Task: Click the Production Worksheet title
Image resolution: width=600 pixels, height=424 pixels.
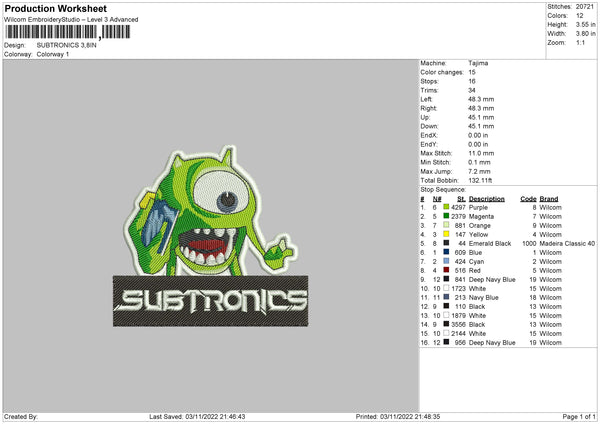Action: click(x=55, y=8)
